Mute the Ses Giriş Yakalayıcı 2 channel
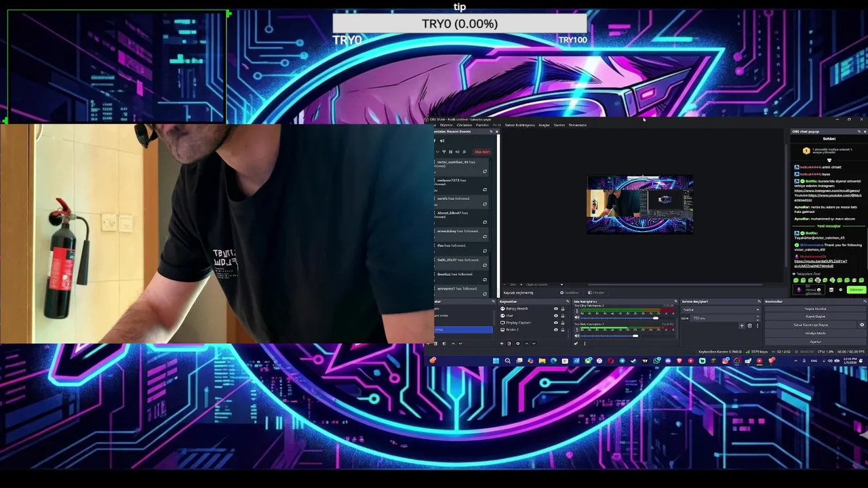 point(577,335)
